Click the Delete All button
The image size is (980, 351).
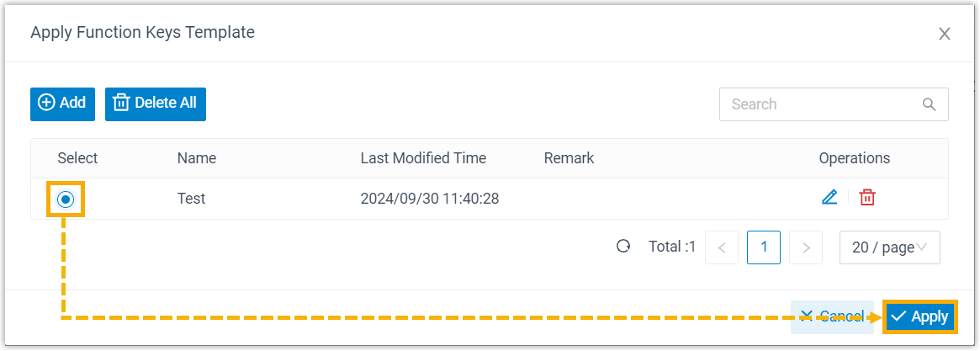pyautogui.click(x=156, y=104)
